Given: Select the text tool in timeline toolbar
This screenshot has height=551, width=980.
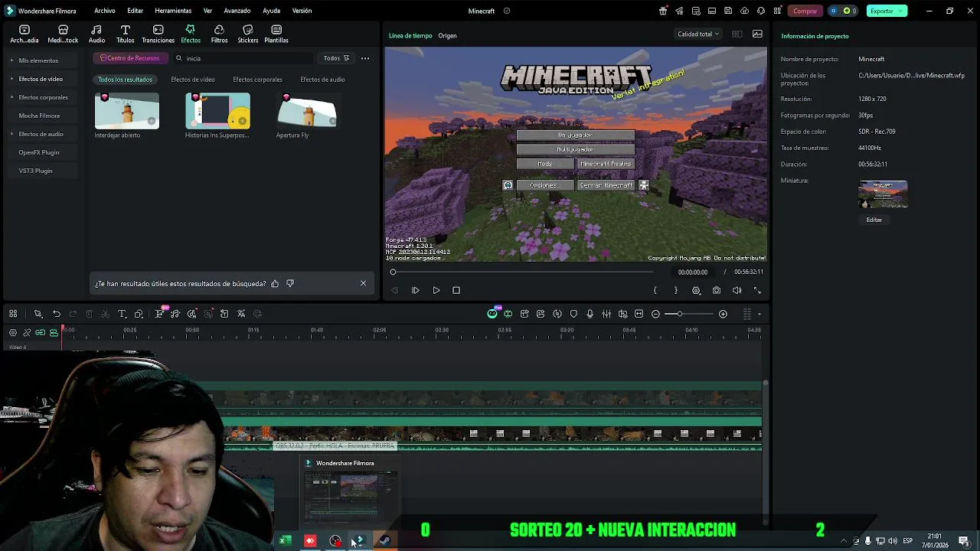Looking at the screenshot, I should click(122, 314).
